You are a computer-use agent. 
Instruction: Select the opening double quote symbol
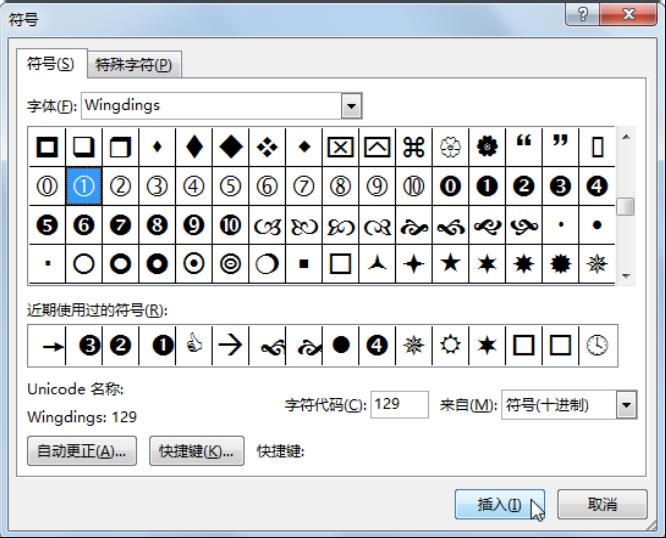523,147
